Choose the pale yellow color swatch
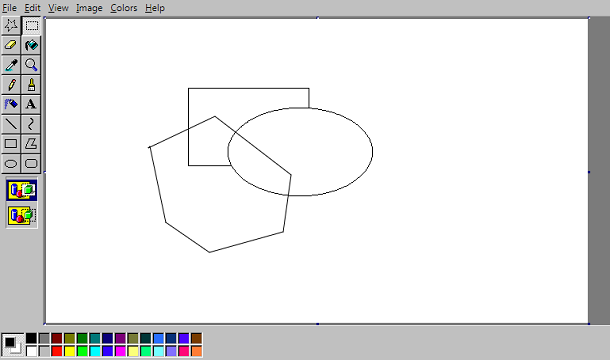 tap(133, 351)
